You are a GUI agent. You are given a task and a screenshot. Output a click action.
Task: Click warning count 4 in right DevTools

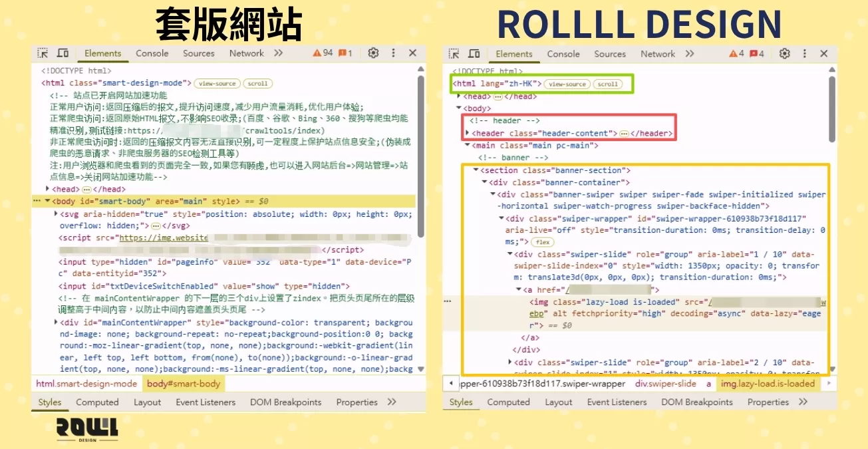[x=736, y=54]
